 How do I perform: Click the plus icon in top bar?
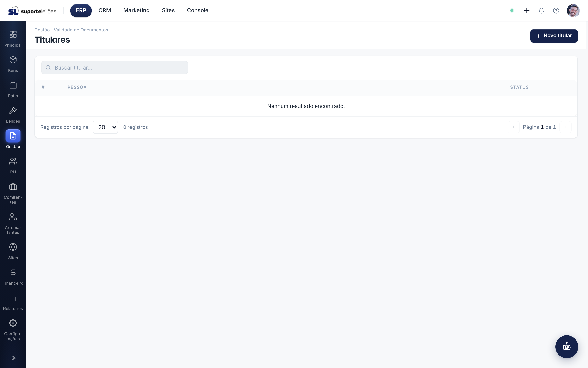click(x=527, y=10)
